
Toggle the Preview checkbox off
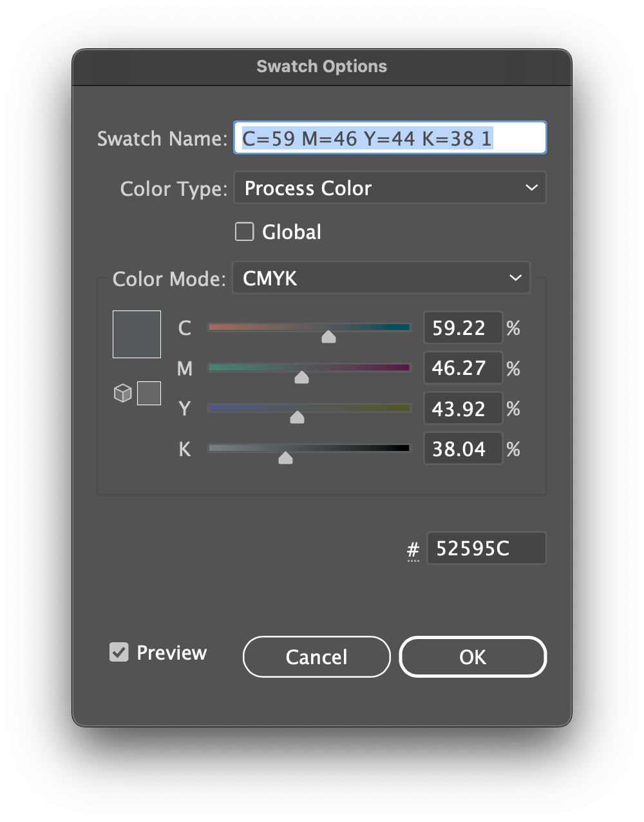(119, 653)
